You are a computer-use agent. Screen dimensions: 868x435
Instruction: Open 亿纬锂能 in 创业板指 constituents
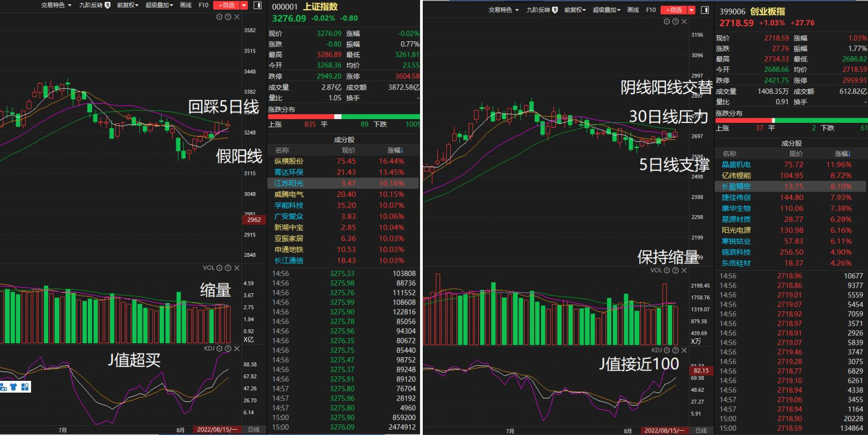(x=736, y=175)
